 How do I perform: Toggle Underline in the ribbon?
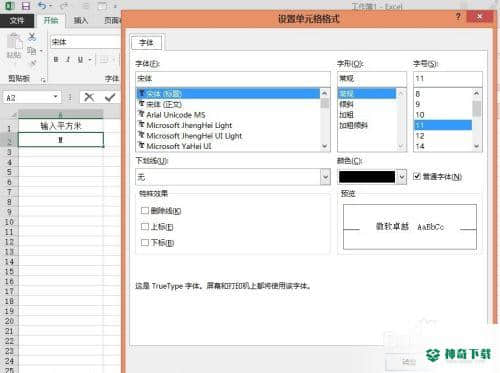[x=80, y=60]
